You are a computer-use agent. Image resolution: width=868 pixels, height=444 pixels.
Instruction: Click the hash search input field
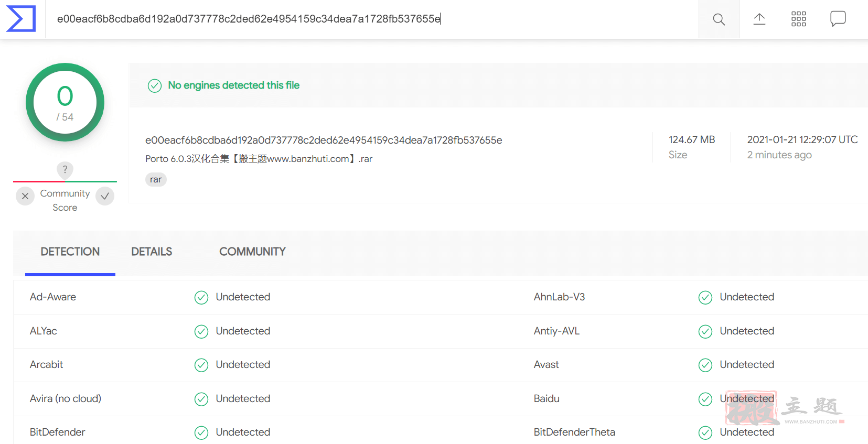[372, 19]
